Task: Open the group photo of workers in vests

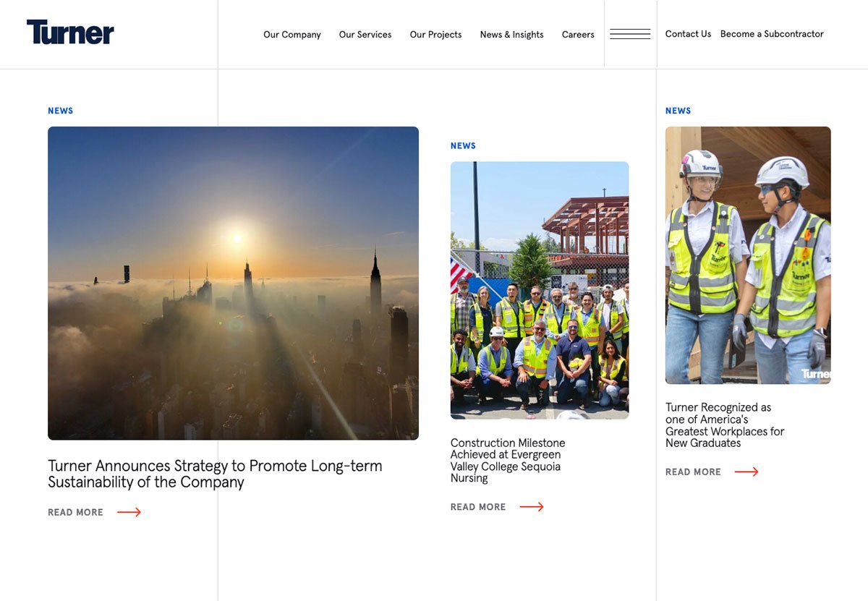Action: pyautogui.click(x=540, y=290)
